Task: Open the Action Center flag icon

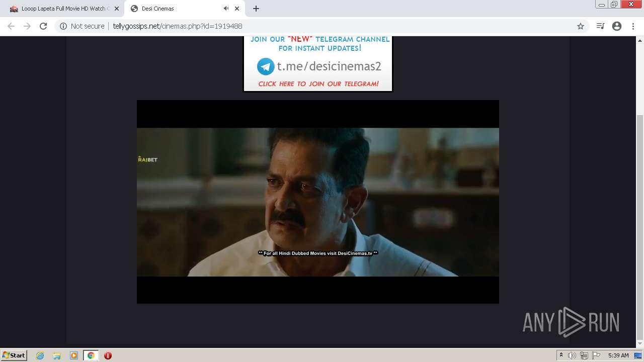Action: click(x=596, y=355)
